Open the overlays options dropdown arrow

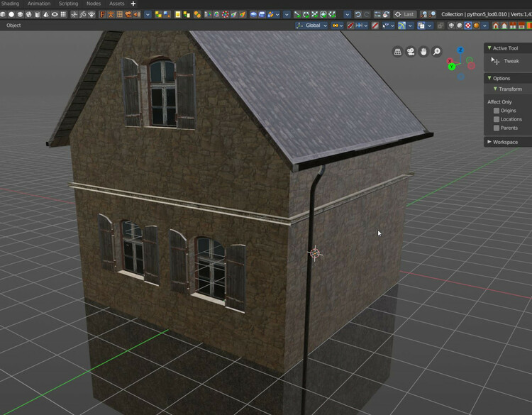430,26
